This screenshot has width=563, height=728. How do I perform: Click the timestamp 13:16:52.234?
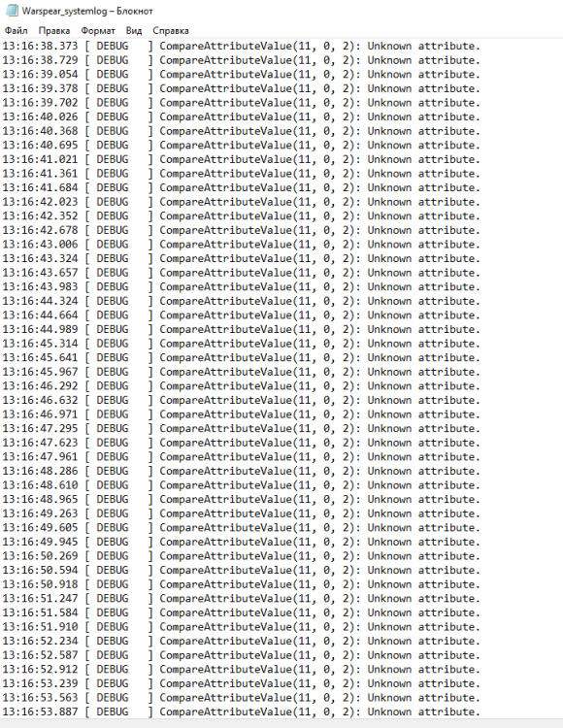point(40,641)
